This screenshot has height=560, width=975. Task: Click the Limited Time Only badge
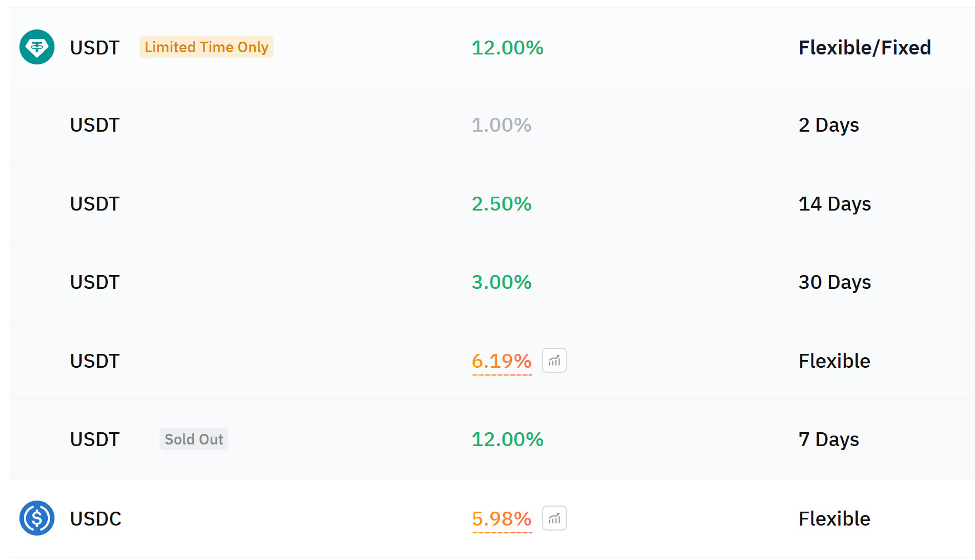point(206,47)
